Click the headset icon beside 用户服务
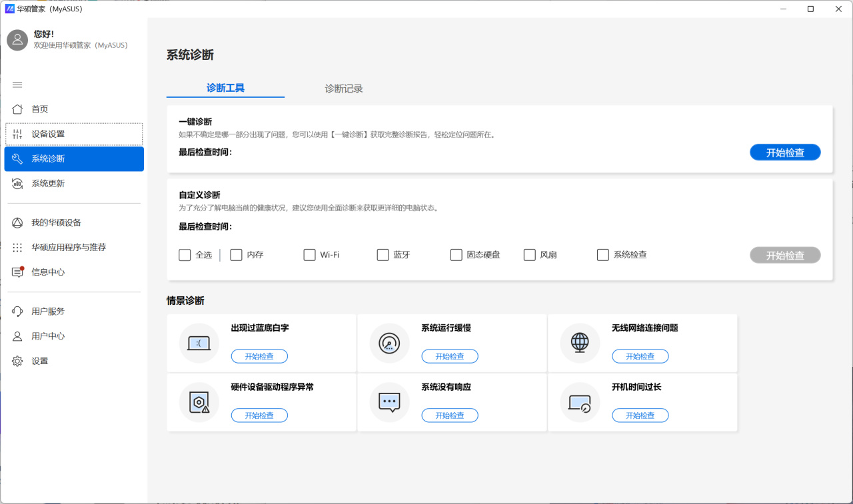This screenshot has width=853, height=504. [x=17, y=311]
